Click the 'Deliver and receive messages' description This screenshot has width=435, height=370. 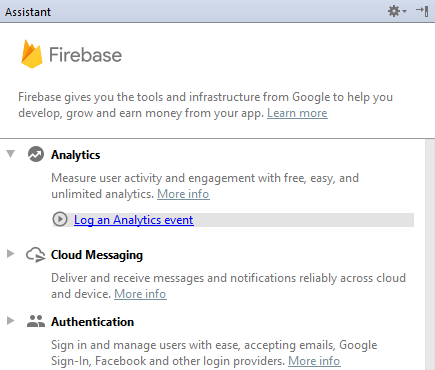point(228,286)
